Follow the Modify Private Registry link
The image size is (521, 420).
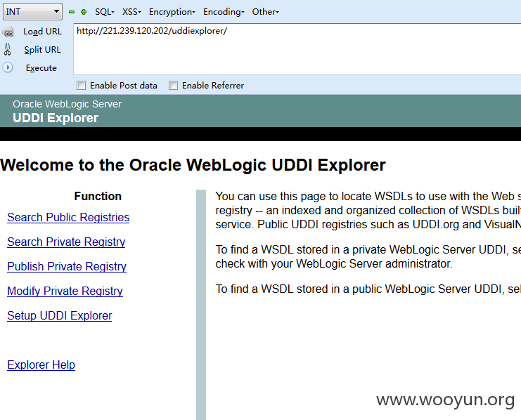pyautogui.click(x=65, y=291)
